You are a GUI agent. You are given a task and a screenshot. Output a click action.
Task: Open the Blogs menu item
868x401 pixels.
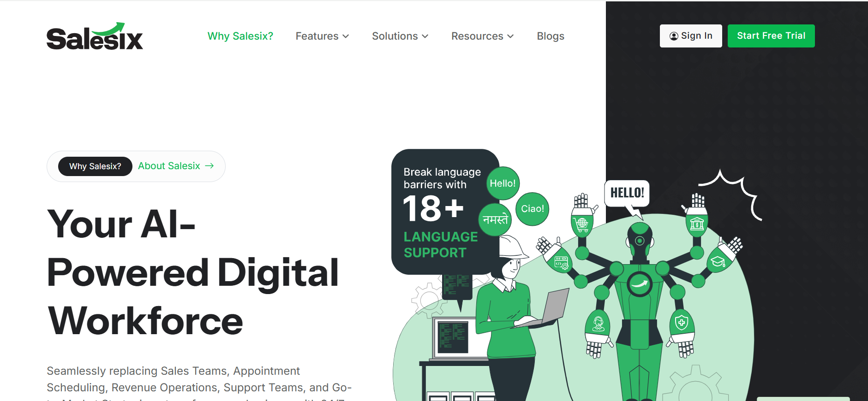click(x=551, y=36)
